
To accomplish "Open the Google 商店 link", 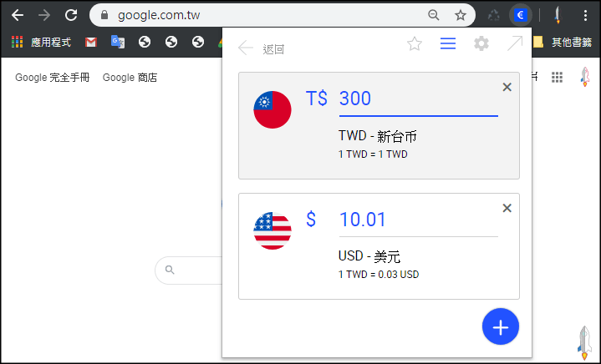I will pos(130,78).
